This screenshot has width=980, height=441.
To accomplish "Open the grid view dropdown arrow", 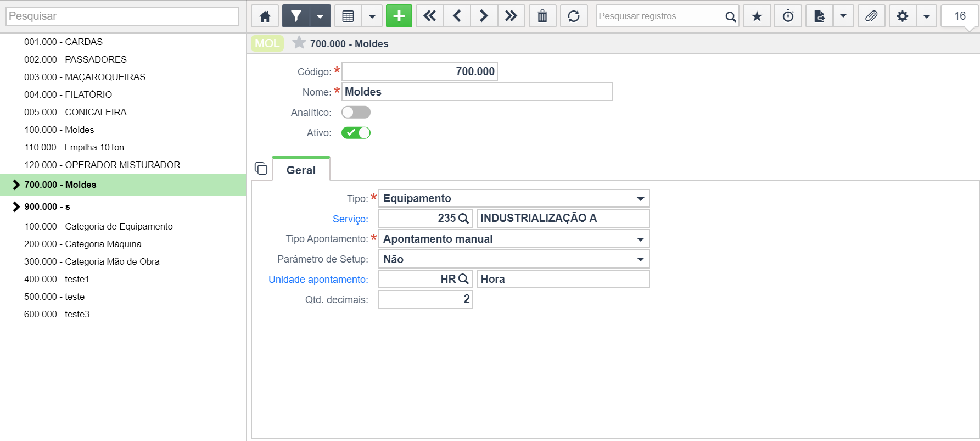I will pos(372,16).
